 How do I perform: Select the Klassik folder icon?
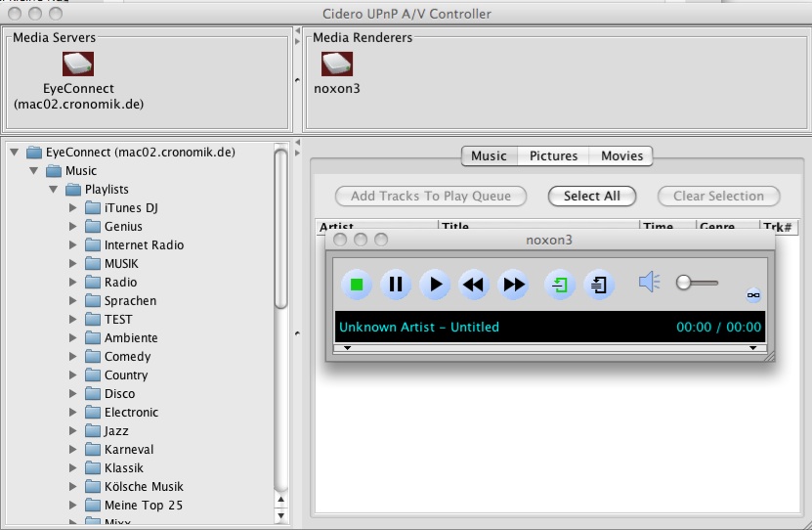click(93, 468)
